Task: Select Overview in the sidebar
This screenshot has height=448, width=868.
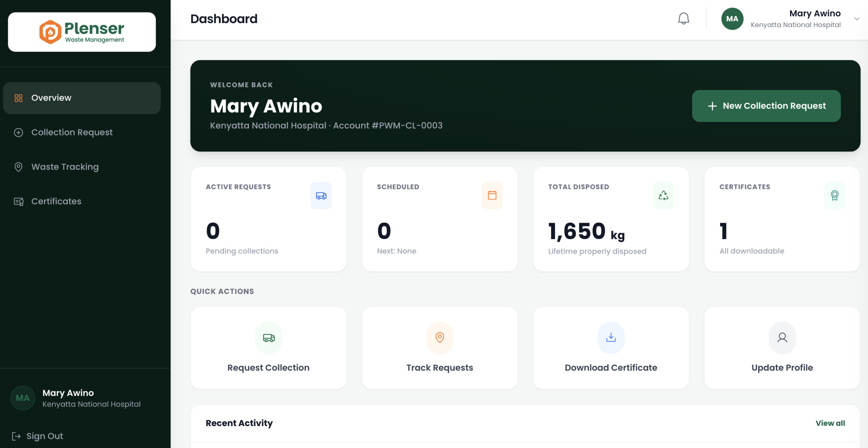Action: pyautogui.click(x=82, y=98)
